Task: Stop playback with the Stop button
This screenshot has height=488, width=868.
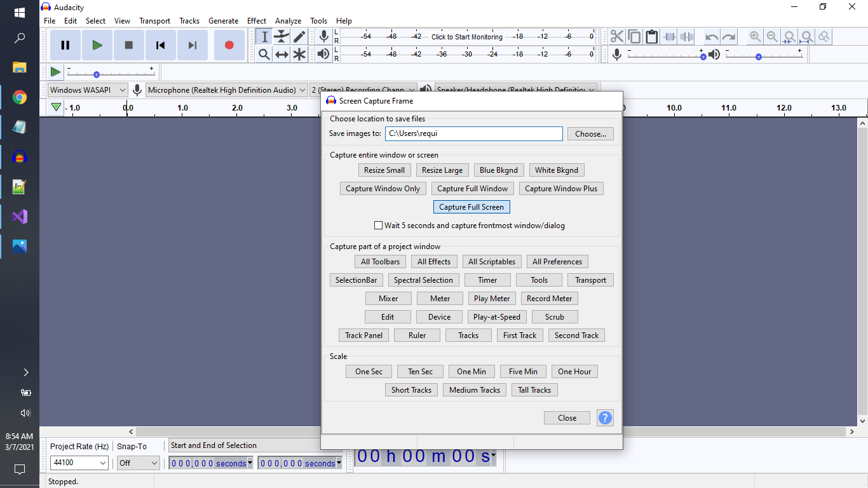Action: pyautogui.click(x=129, y=45)
